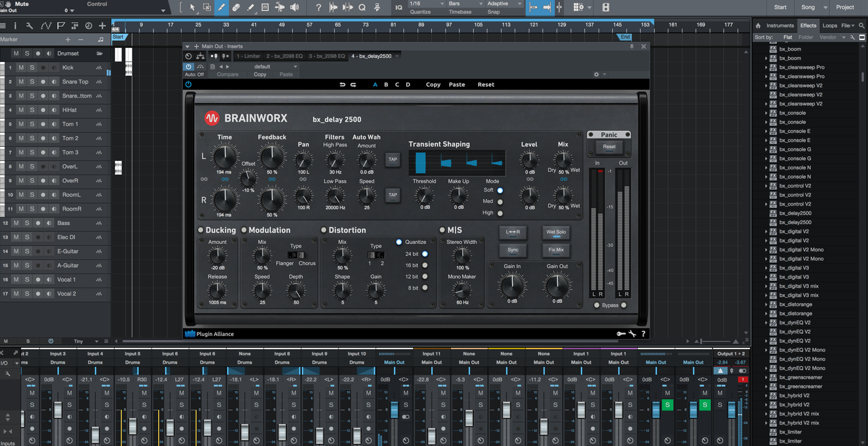Click the plugin undo arrow
This screenshot has height=446, width=868.
[x=342, y=84]
